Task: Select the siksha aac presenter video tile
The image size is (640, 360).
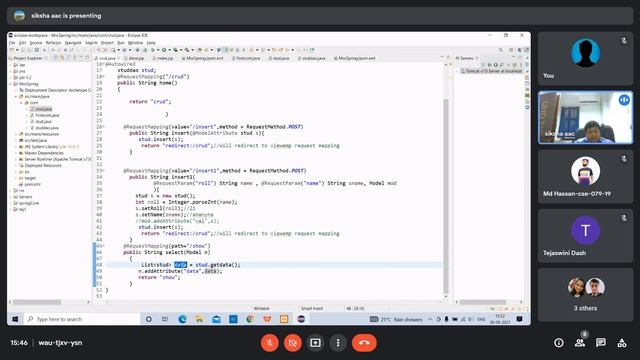Action: (585, 118)
